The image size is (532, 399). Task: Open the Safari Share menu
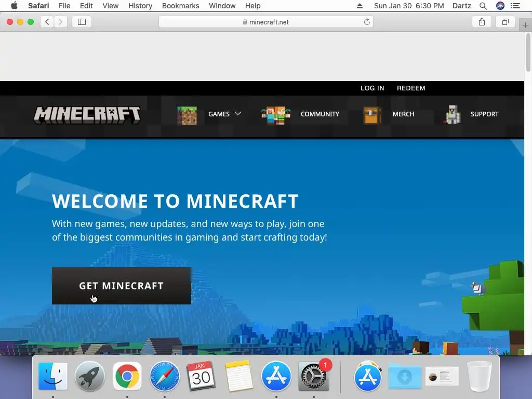pos(482,22)
